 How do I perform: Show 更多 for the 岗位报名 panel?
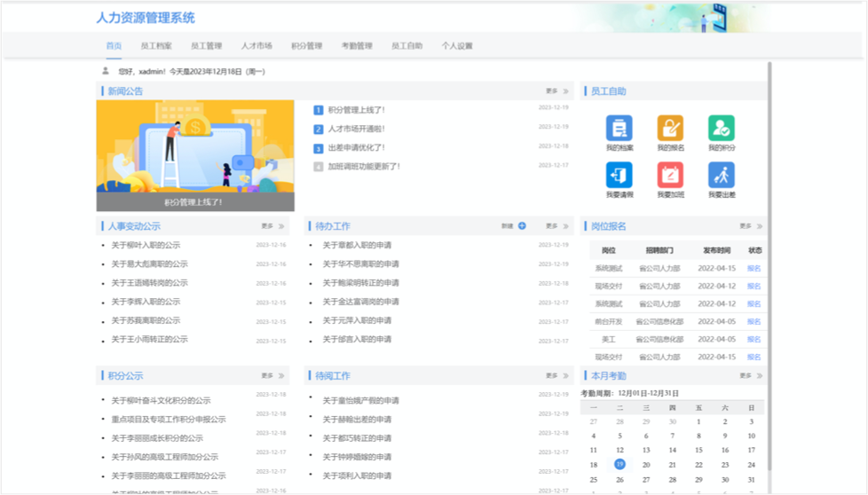coord(750,226)
